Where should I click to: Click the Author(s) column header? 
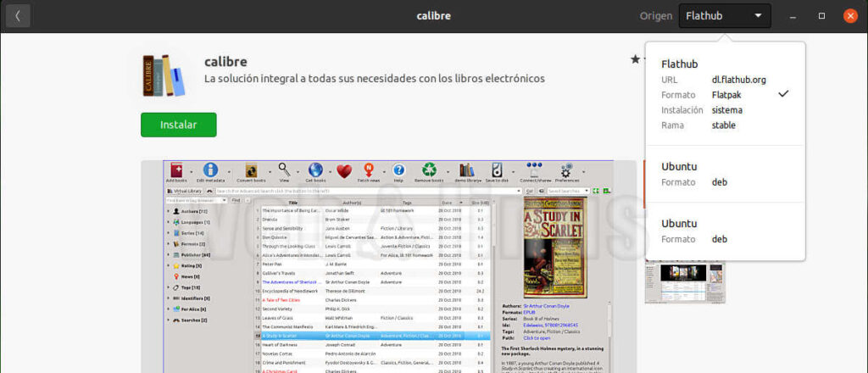353,203
